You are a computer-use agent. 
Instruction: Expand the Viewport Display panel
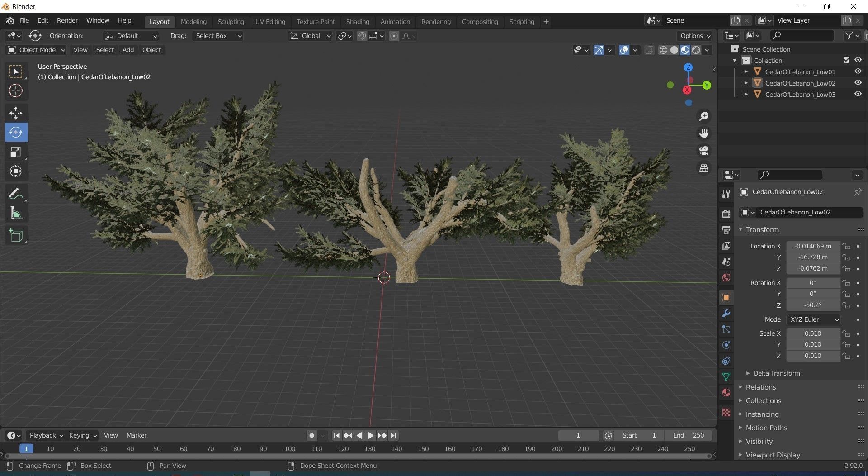pyautogui.click(x=773, y=455)
